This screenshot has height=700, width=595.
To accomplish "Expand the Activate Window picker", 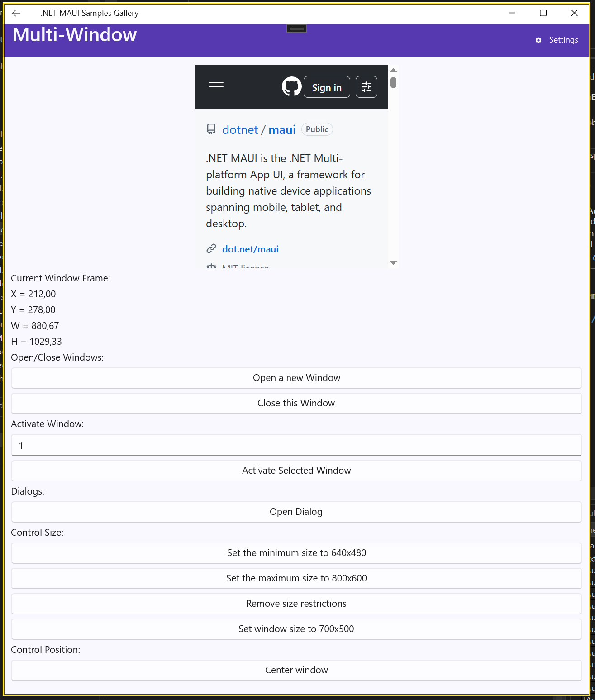I will [x=296, y=445].
